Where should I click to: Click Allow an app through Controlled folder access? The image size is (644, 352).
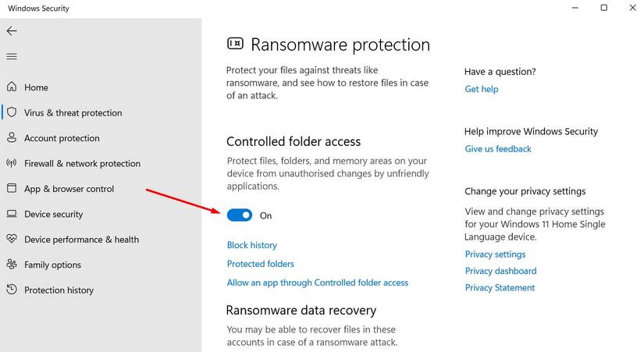(x=317, y=283)
